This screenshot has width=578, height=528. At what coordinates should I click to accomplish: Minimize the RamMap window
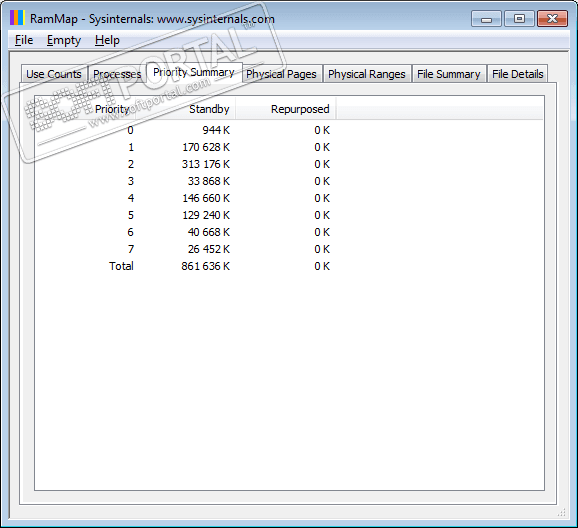pyautogui.click(x=486, y=18)
